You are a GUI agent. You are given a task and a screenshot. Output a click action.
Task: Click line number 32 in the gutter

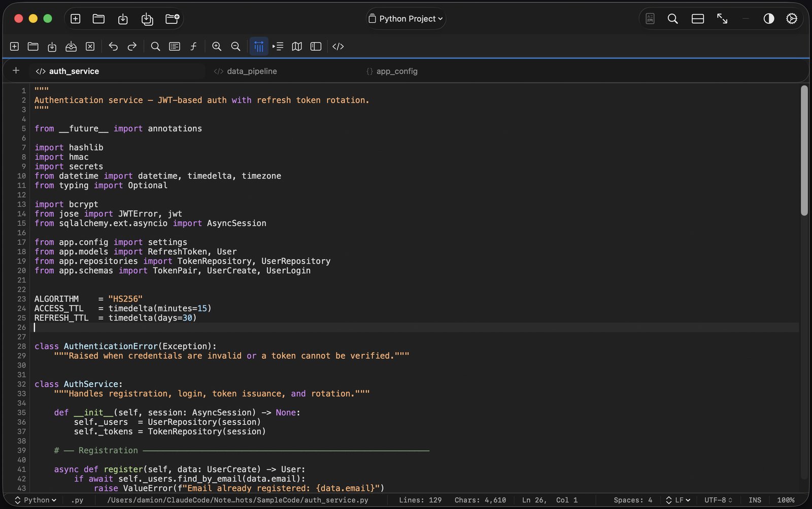point(21,384)
